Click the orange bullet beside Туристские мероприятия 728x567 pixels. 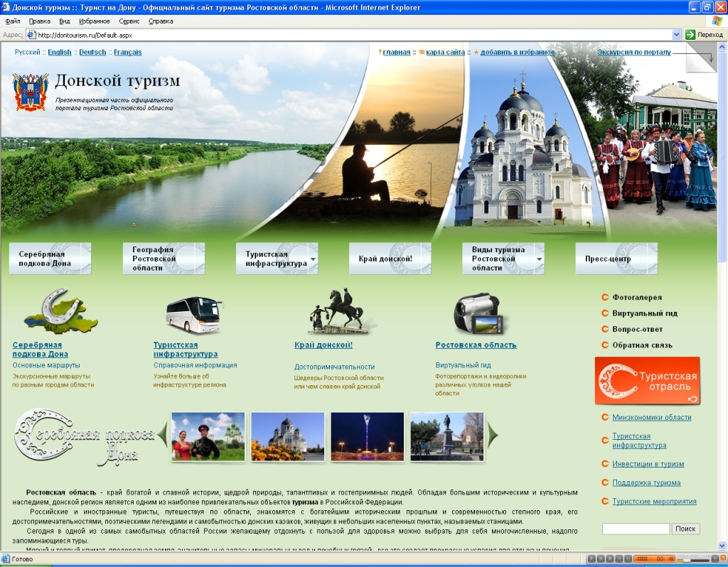pyautogui.click(x=605, y=501)
